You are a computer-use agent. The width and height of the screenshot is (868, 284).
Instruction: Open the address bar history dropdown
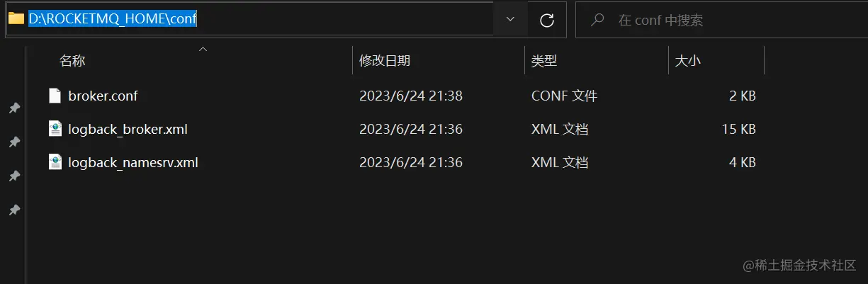coord(510,20)
